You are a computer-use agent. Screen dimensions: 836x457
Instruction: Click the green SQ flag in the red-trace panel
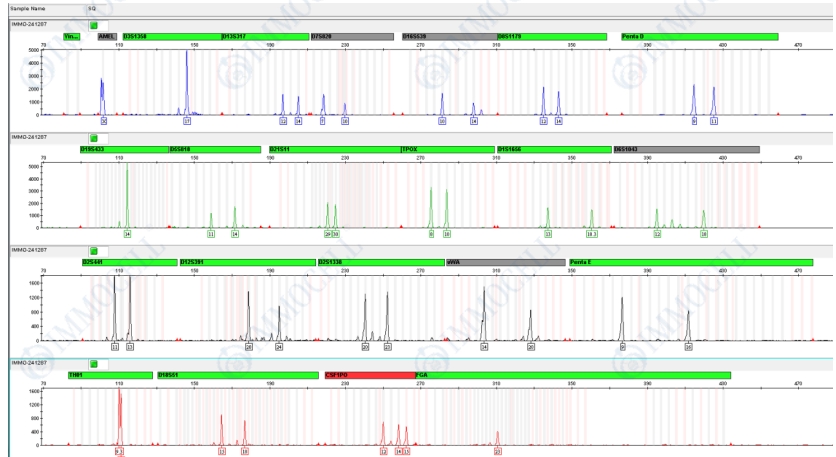[94, 363]
